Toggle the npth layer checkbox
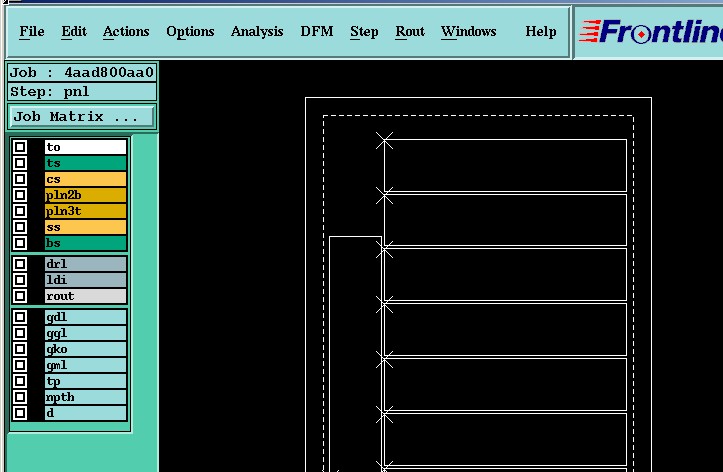 [x=20, y=397]
